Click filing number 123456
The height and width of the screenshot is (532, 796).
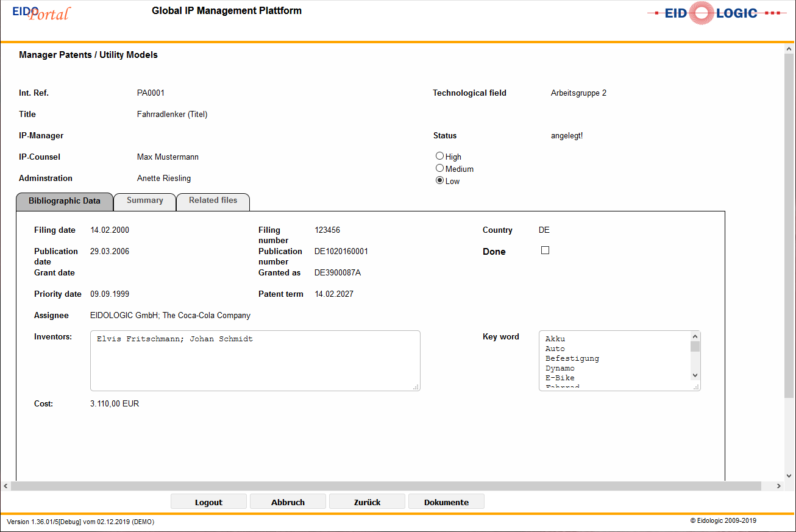tap(327, 230)
